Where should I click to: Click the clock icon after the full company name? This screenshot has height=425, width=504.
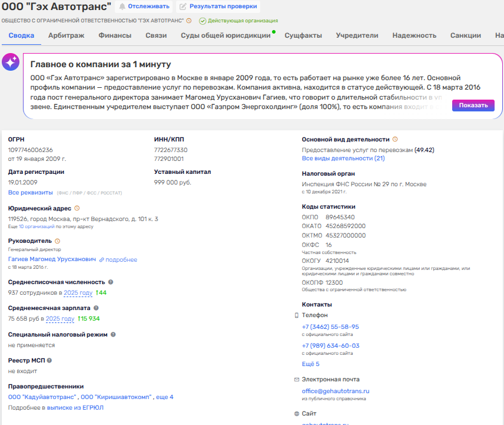tap(189, 21)
